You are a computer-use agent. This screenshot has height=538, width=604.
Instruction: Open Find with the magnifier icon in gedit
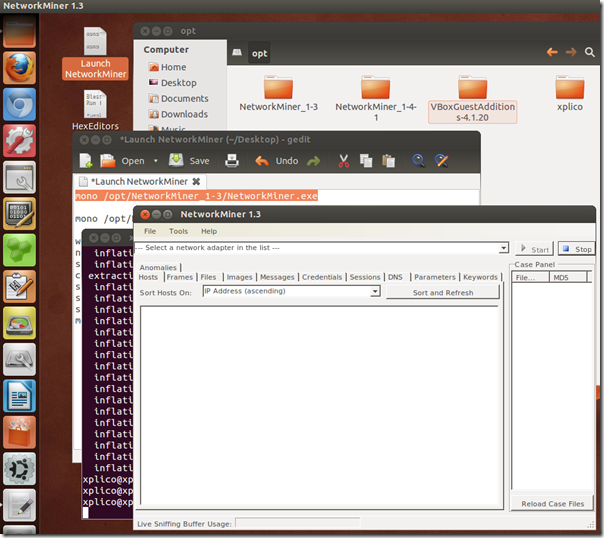[418, 161]
